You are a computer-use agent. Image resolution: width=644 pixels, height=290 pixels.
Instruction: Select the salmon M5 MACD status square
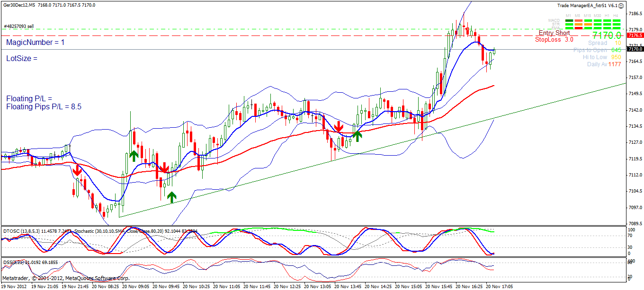[579, 20]
